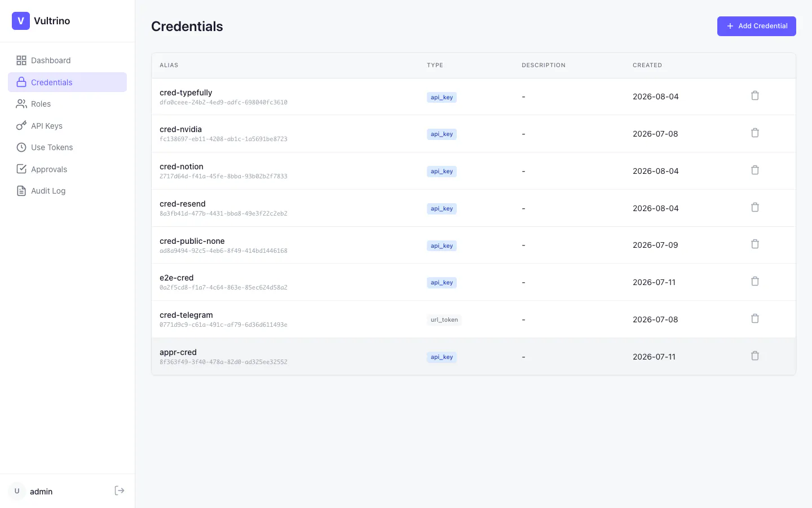The image size is (812, 508).
Task: Select the cred-nvidia alias
Action: tap(180, 129)
